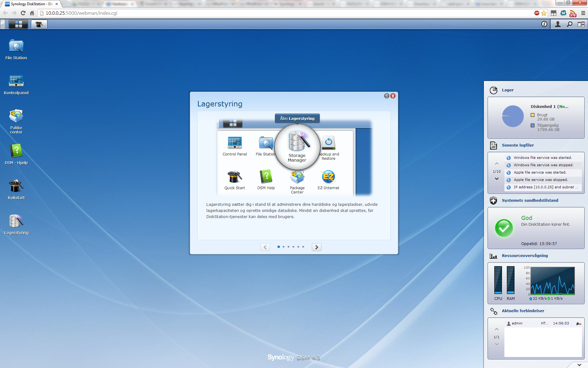Viewport: 588px width, 368px height.
Task: Click the AdBlock extension icon
Action: 537,13
